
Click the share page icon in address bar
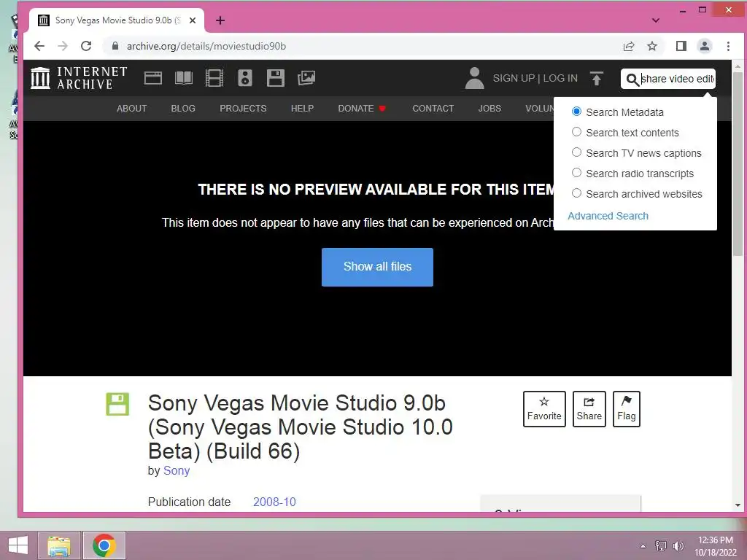coord(629,46)
